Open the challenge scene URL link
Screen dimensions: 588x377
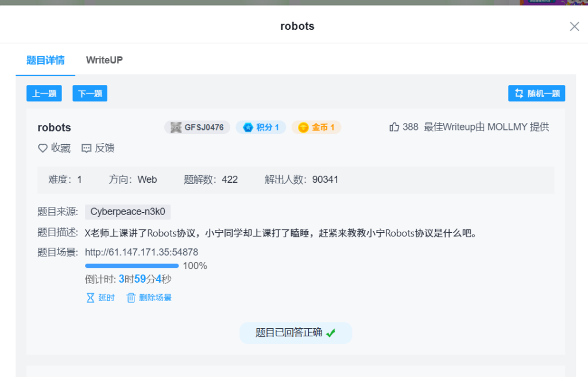click(x=141, y=252)
